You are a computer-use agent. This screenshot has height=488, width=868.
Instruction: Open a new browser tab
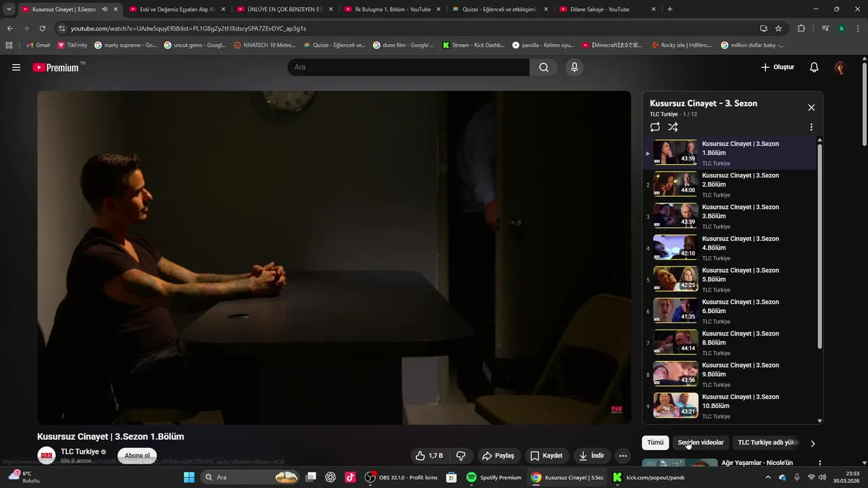coord(670,9)
